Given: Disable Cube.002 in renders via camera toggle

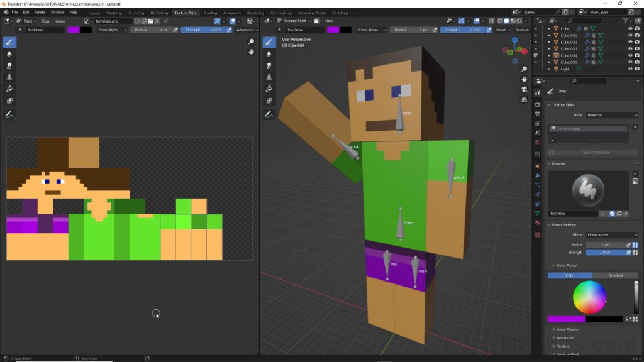Looking at the screenshot, I should tap(637, 42).
